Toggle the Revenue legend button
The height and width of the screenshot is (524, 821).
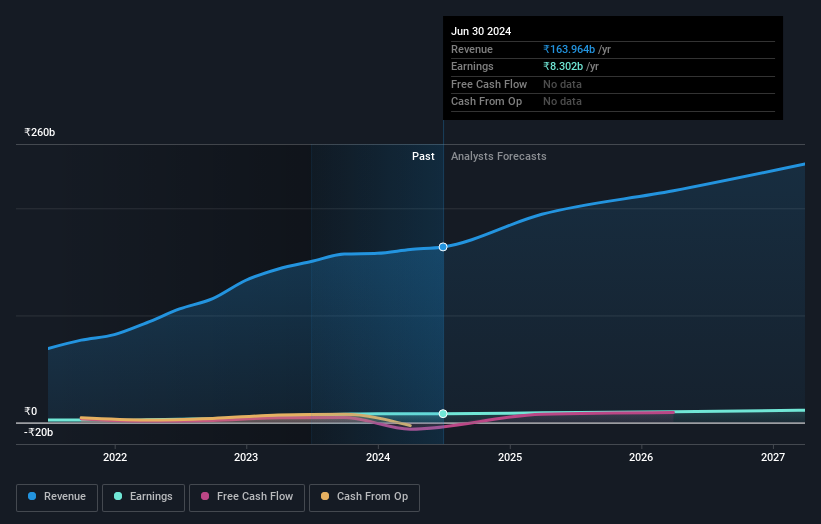[57, 497]
